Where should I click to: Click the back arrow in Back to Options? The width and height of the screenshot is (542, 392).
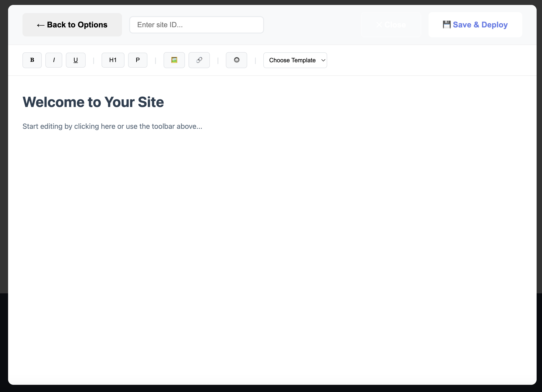click(x=40, y=25)
